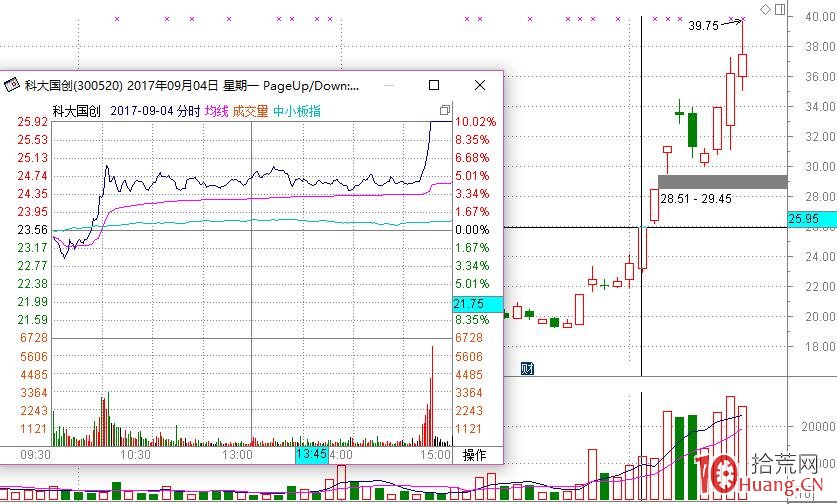
Task: Close the 科大国创 intraday popup window
Action: pos(480,86)
